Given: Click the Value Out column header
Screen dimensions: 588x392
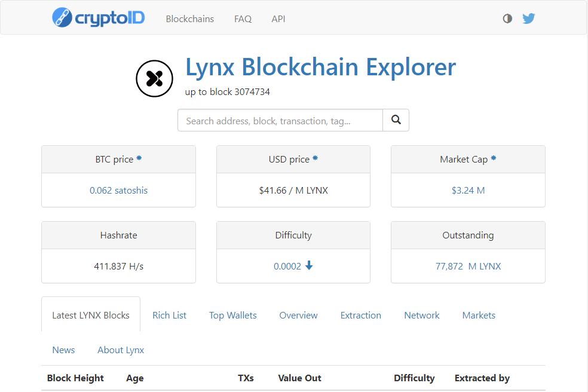Looking at the screenshot, I should [299, 378].
